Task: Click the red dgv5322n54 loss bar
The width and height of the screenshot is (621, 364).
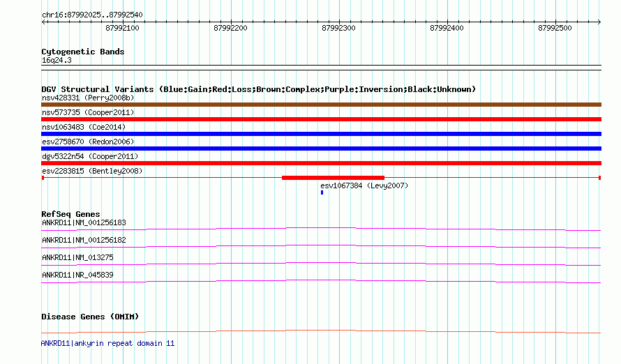Action: click(x=321, y=163)
